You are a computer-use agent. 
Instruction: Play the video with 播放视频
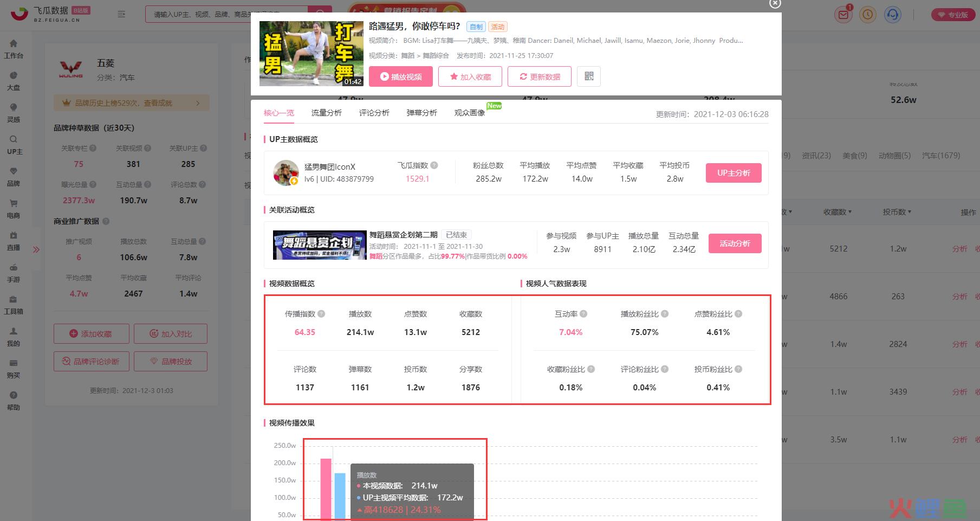[x=401, y=76]
